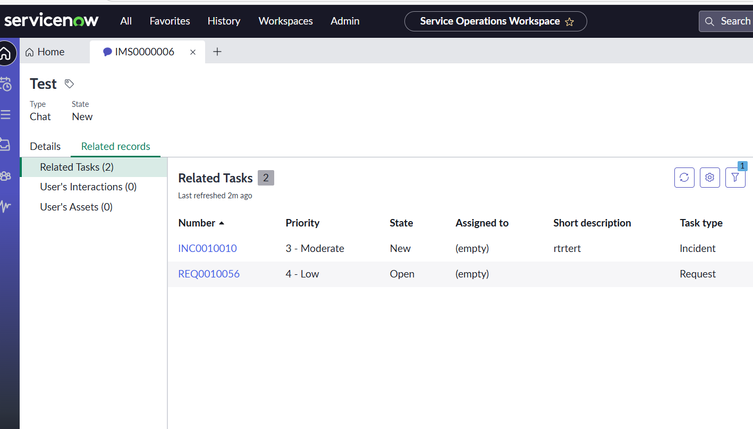
Task: Sort by the Assigned to column
Action: click(x=482, y=223)
